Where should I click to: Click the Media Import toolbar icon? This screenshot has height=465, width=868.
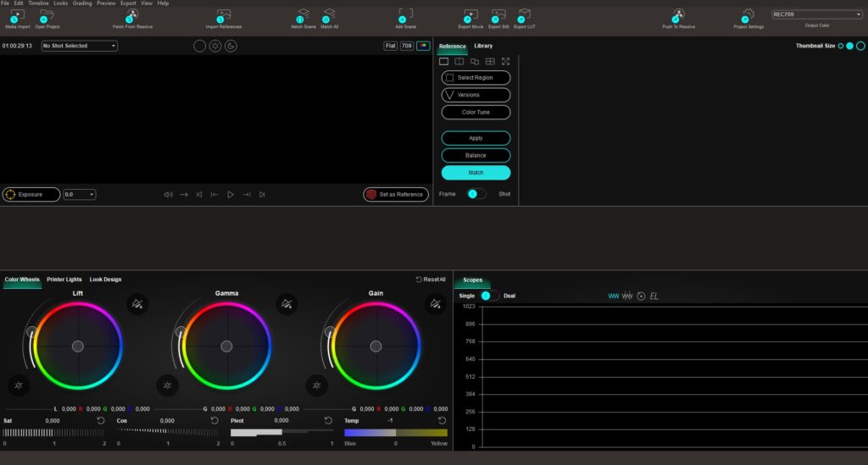17,16
